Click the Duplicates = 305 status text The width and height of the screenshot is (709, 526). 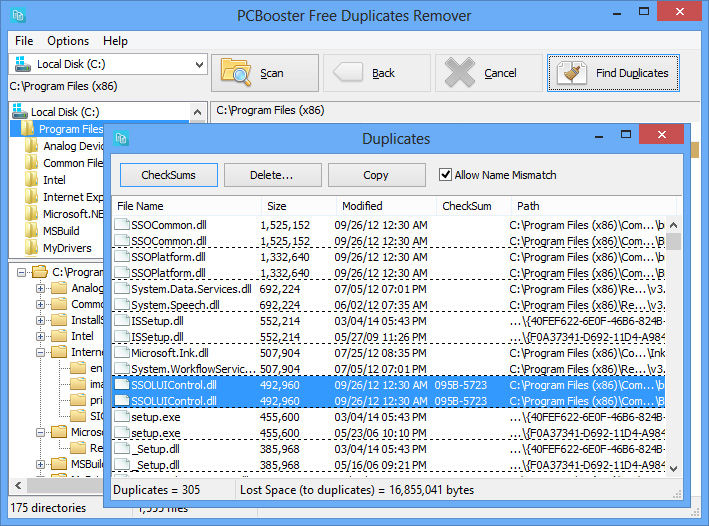tap(156, 489)
